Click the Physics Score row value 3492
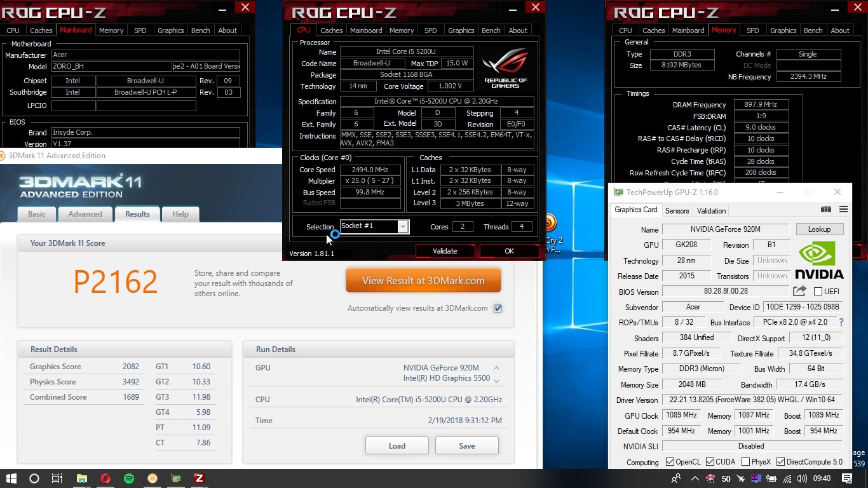The width and height of the screenshot is (868, 488). (131, 382)
